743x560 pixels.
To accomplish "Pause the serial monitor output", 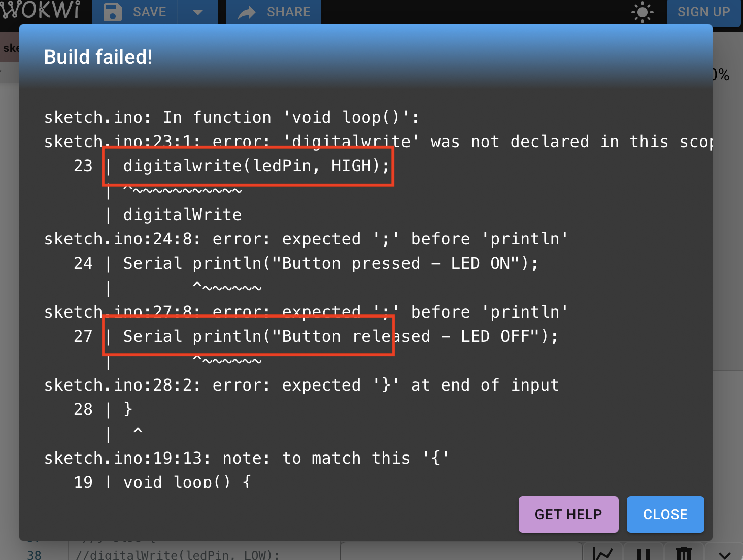I will (643, 554).
